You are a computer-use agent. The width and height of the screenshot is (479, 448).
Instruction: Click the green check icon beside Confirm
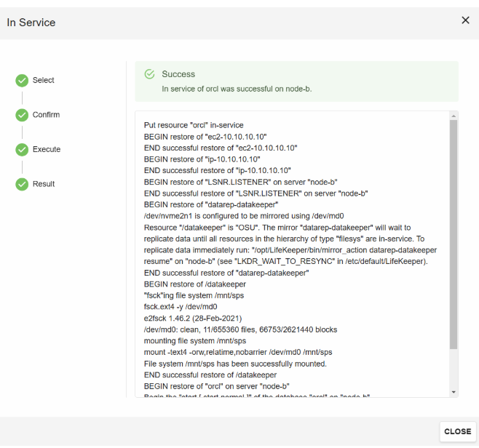click(22, 115)
